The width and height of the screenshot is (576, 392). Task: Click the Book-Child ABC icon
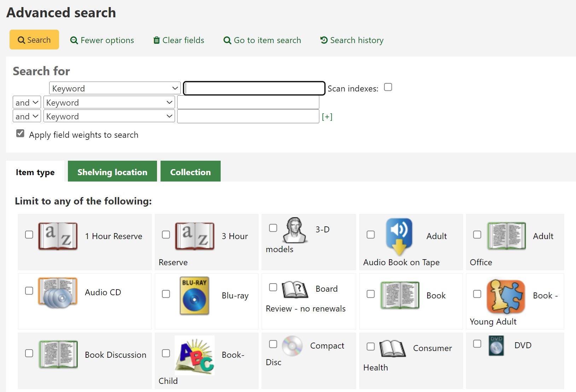(194, 355)
